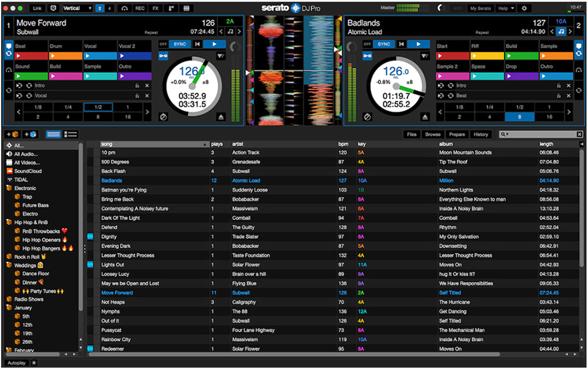Click the eject icon on deck 1
The width and height of the screenshot is (588, 370).
(x=221, y=117)
